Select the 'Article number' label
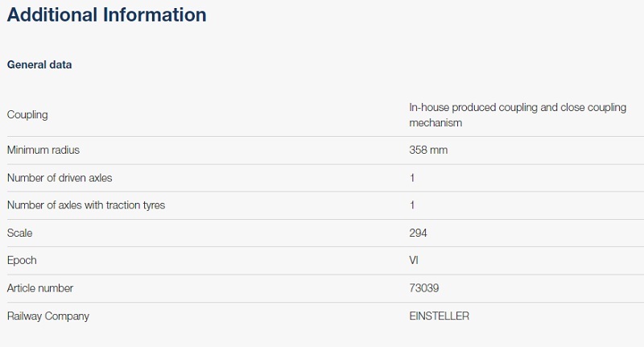Image resolution: width=644 pixels, height=347 pixels. 40,287
